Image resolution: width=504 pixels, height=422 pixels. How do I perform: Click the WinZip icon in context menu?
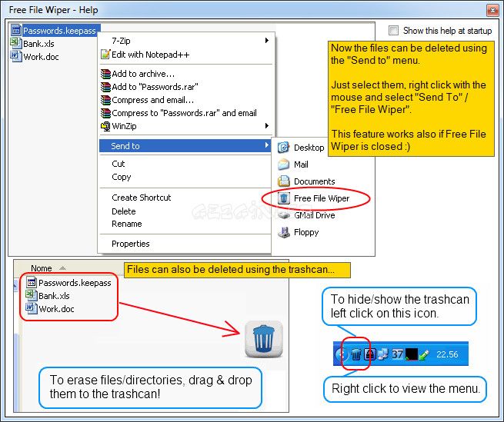point(105,126)
